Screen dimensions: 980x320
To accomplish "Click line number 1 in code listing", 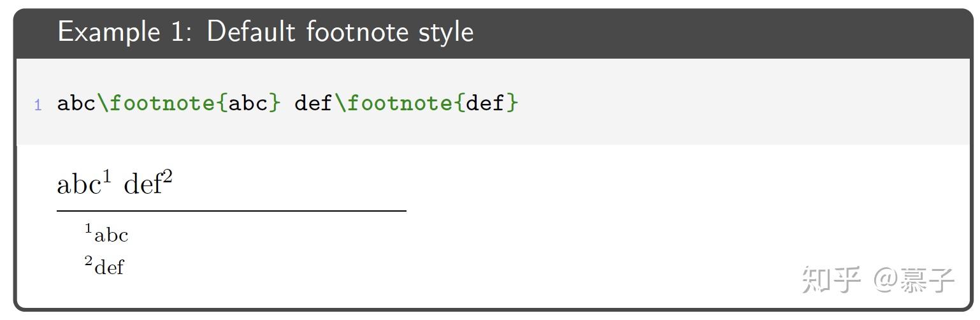I will 38,105.
